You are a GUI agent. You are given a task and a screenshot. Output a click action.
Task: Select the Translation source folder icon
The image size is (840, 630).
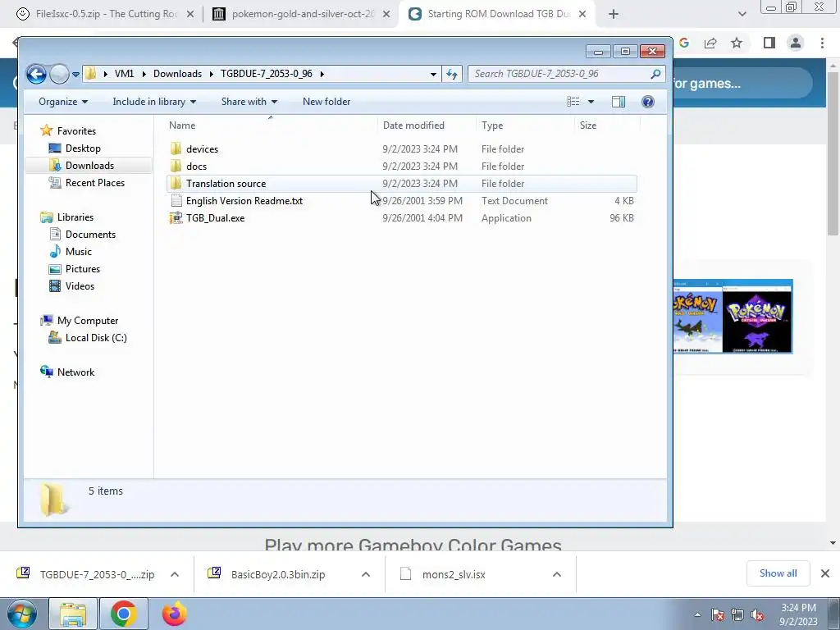(x=176, y=183)
